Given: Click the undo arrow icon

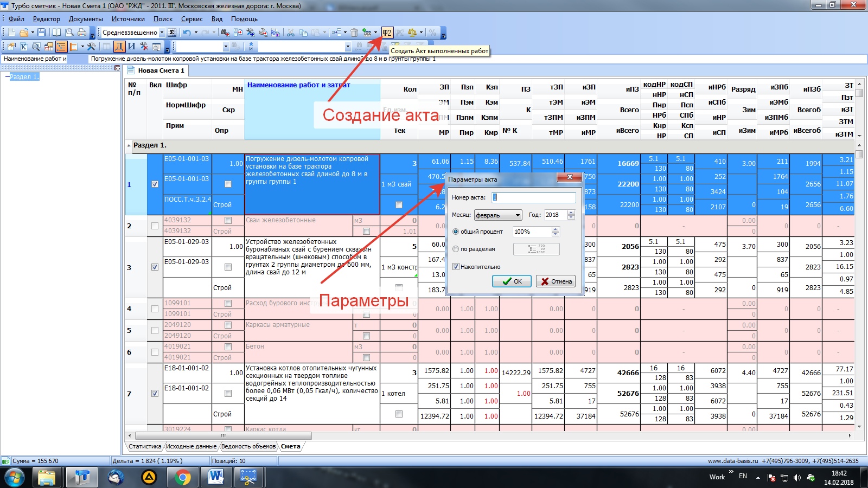Looking at the screenshot, I should click(x=187, y=33).
